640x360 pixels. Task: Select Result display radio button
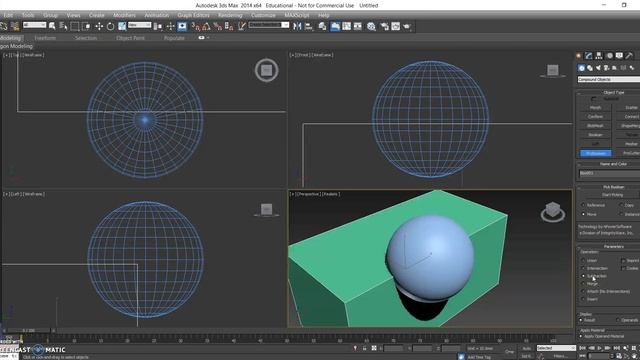pos(581,320)
